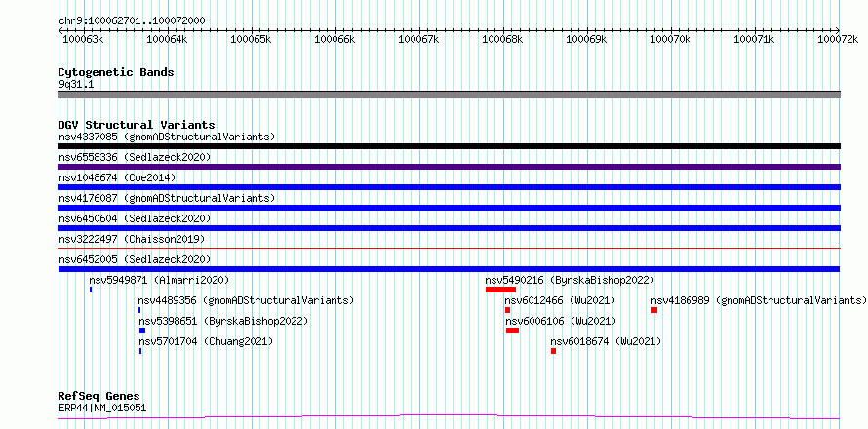The width and height of the screenshot is (868, 429).
Task: Open the nsv6012466 (Wu2021) label
Action: (x=560, y=300)
